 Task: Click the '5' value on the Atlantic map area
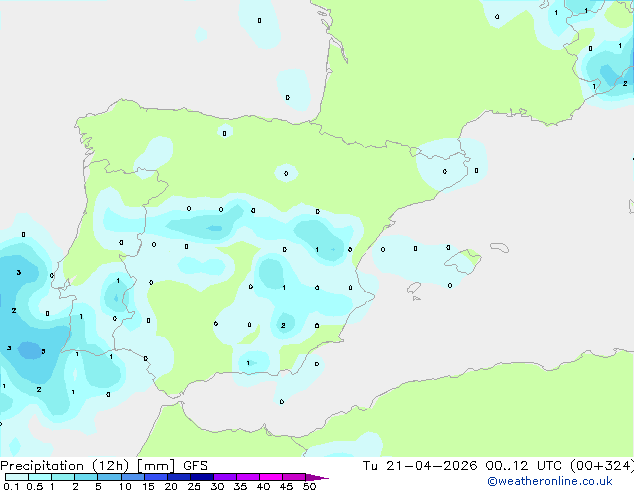coord(43,351)
